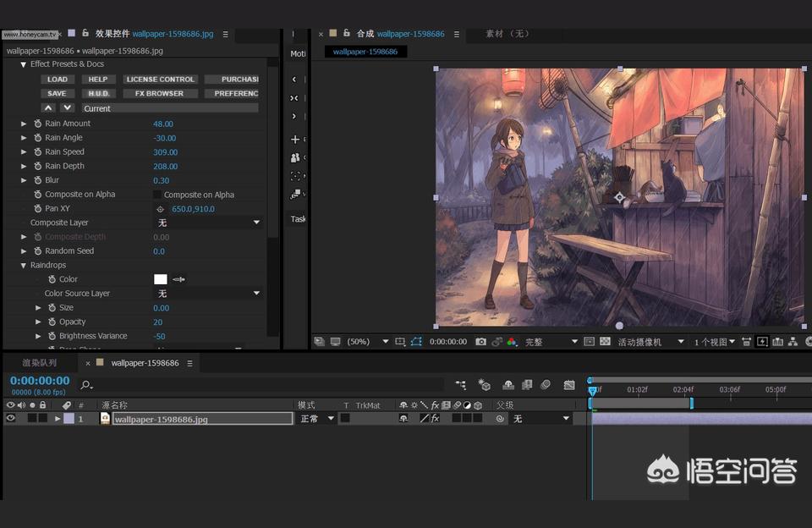Open the white Raindrops Color swatch
The image size is (812, 528).
coord(161,279)
